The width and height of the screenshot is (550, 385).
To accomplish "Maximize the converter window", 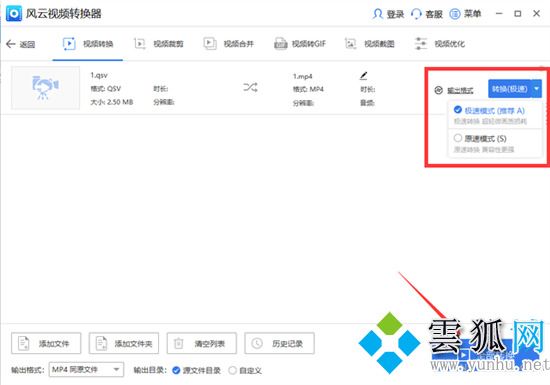I will pos(518,14).
